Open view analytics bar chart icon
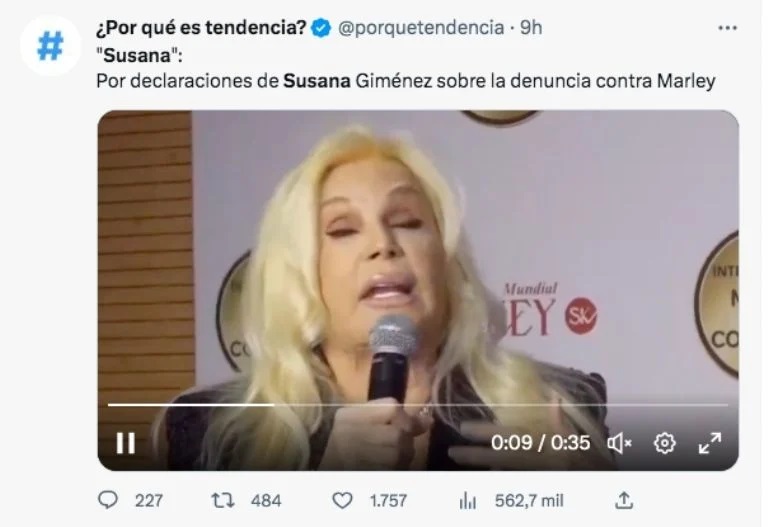 (x=467, y=501)
